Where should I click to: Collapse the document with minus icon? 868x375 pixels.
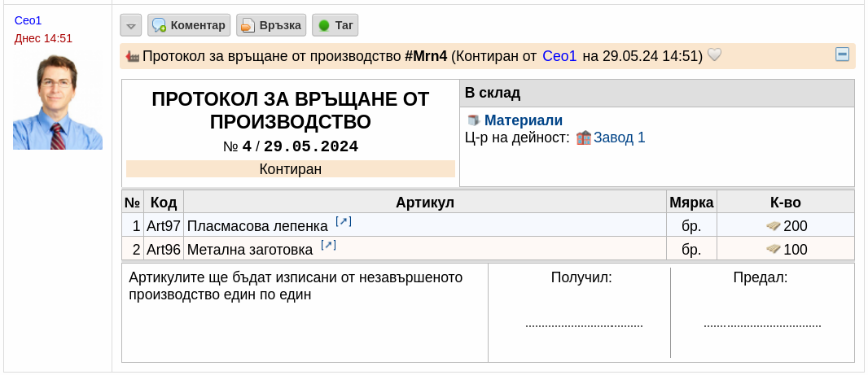842,55
